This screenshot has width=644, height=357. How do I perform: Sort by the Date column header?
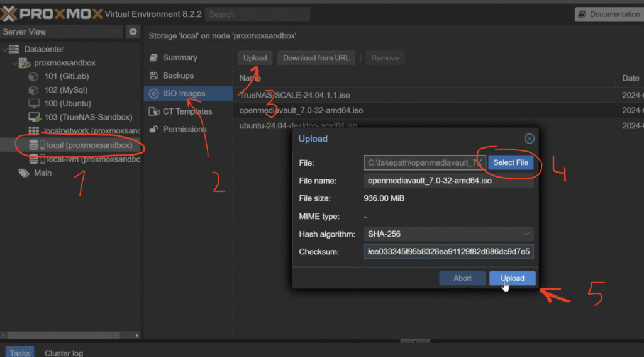630,78
